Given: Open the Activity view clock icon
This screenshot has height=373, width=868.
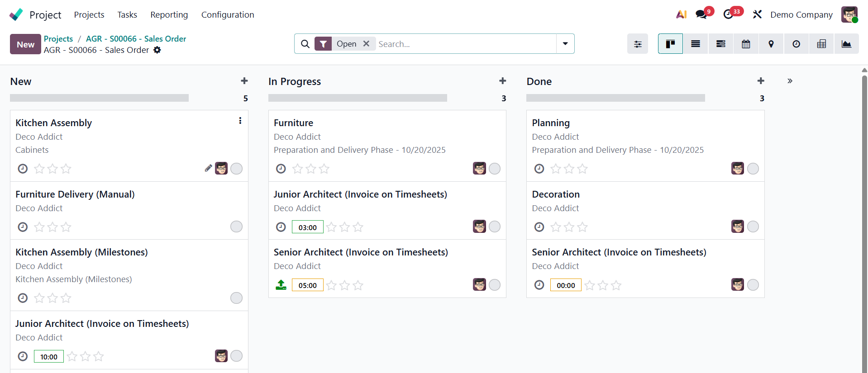Looking at the screenshot, I should point(796,44).
